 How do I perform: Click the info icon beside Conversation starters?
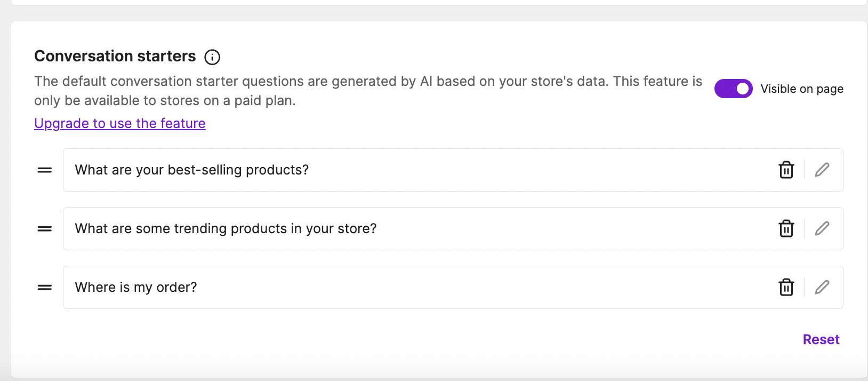(x=212, y=57)
